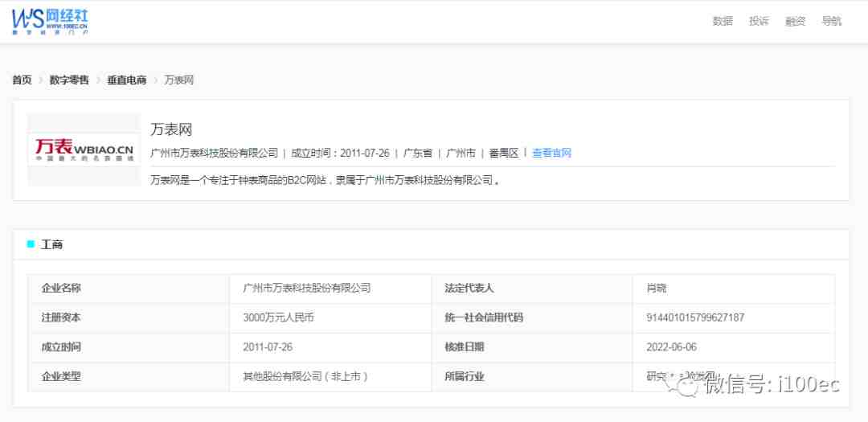Go to 数字零售 in breadcrumb
This screenshot has width=868, height=422.
(69, 80)
